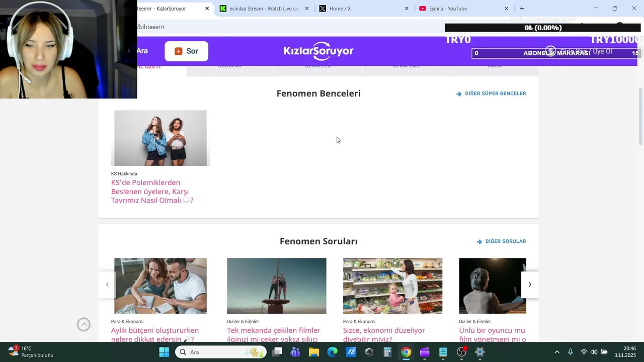Click the Sor ask-question button
This screenshot has height=362, width=644.
point(186,51)
